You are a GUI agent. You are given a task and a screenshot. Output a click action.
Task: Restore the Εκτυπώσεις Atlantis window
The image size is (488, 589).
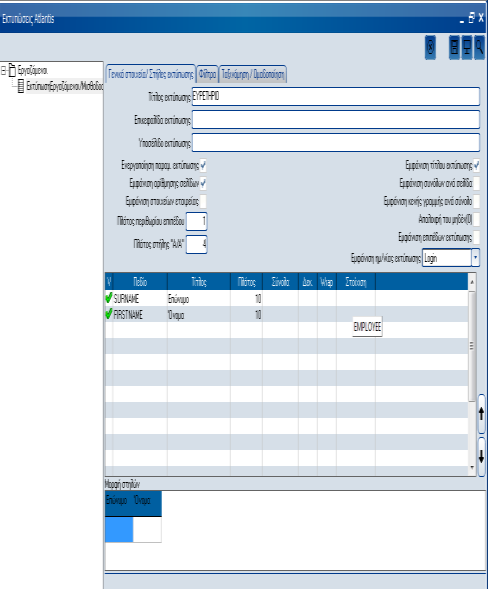pos(472,18)
